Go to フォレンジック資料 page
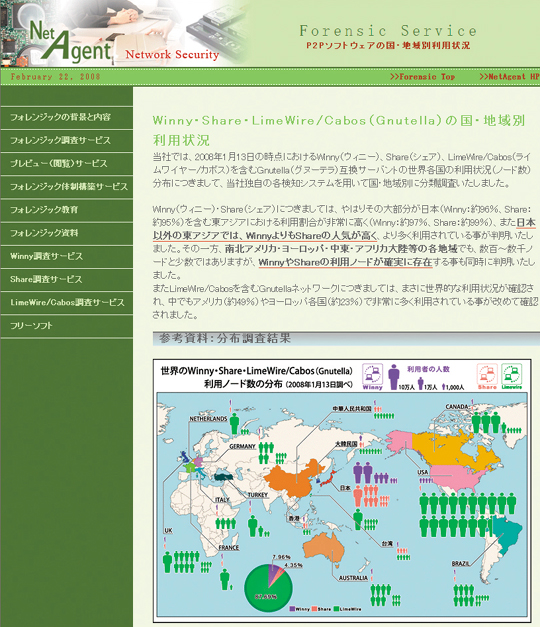 coord(66,234)
